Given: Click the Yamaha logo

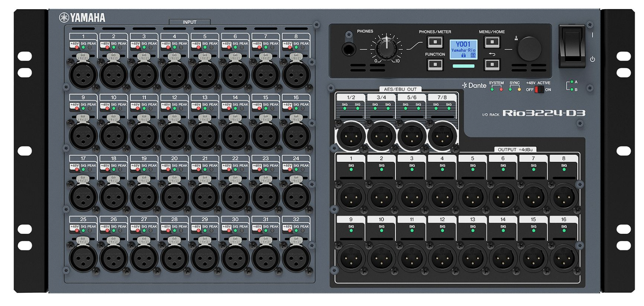Looking at the screenshot, I should (x=82, y=17).
